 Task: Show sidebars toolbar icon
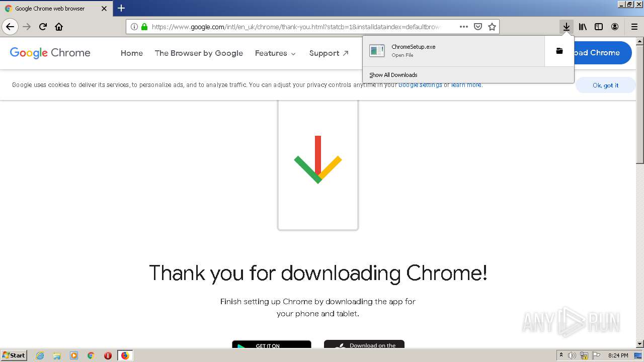(x=599, y=27)
